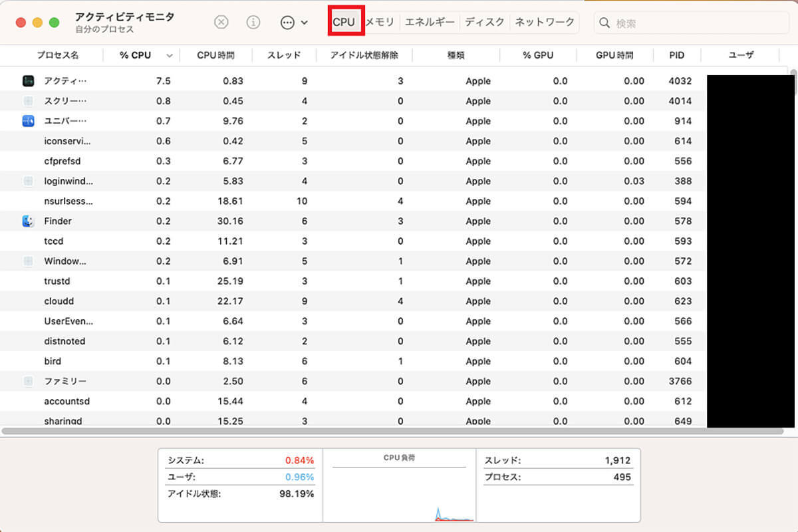Click the loginwind… row icon
This screenshot has height=532, width=798.
28,181
